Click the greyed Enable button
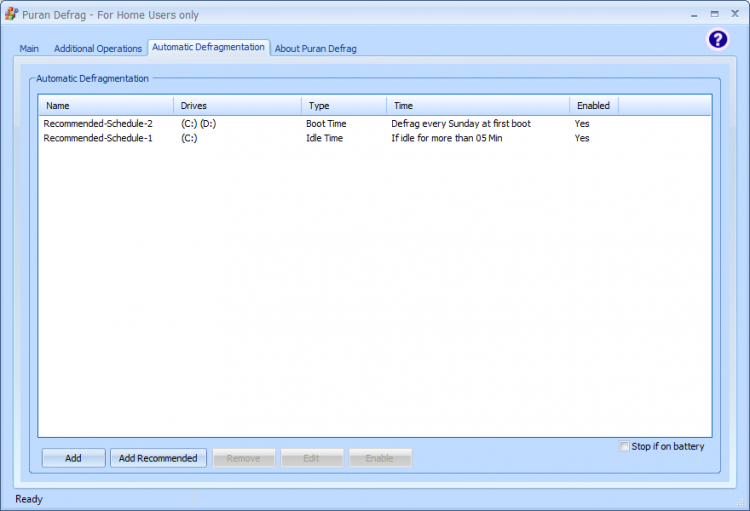The image size is (750, 511). [380, 458]
